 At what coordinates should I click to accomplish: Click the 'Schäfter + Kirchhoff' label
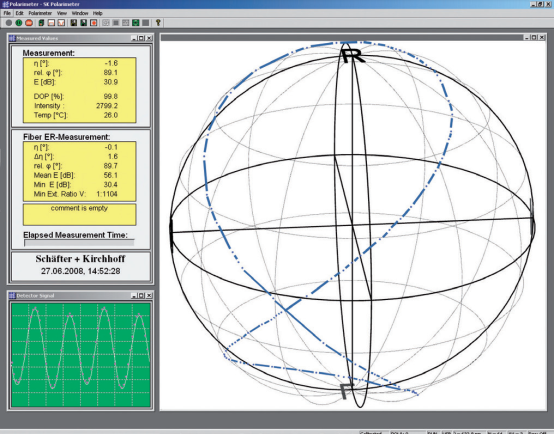(81, 259)
